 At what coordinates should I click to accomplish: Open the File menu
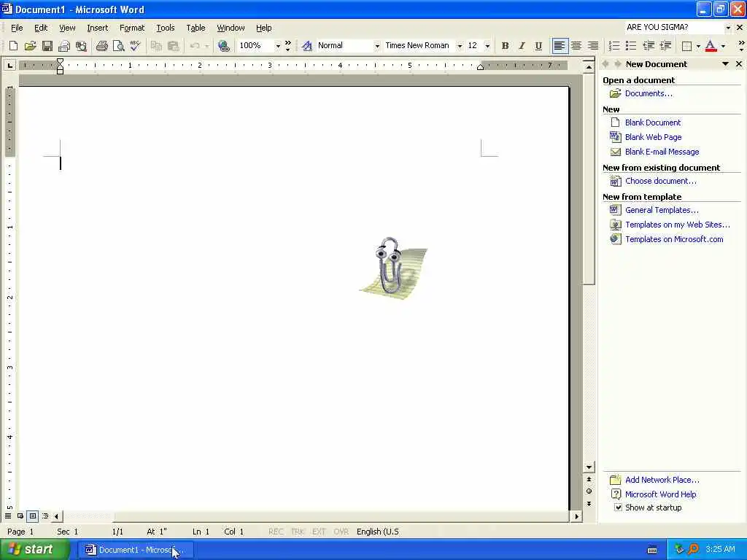tap(17, 28)
